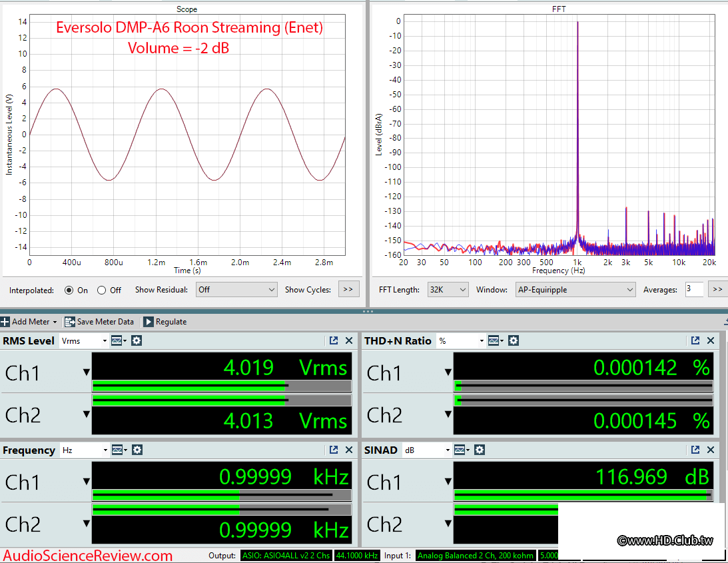This screenshot has height=563, width=728.
Task: Click the ASIO4ALL v2 2 Chs output status
Action: click(286, 556)
